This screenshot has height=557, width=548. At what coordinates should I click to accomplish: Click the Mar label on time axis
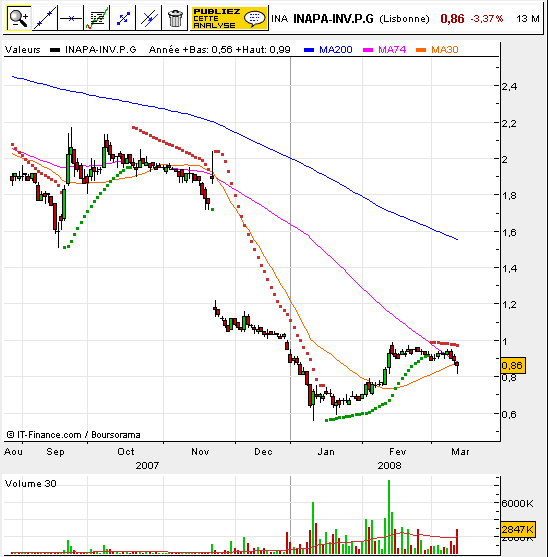(x=460, y=452)
